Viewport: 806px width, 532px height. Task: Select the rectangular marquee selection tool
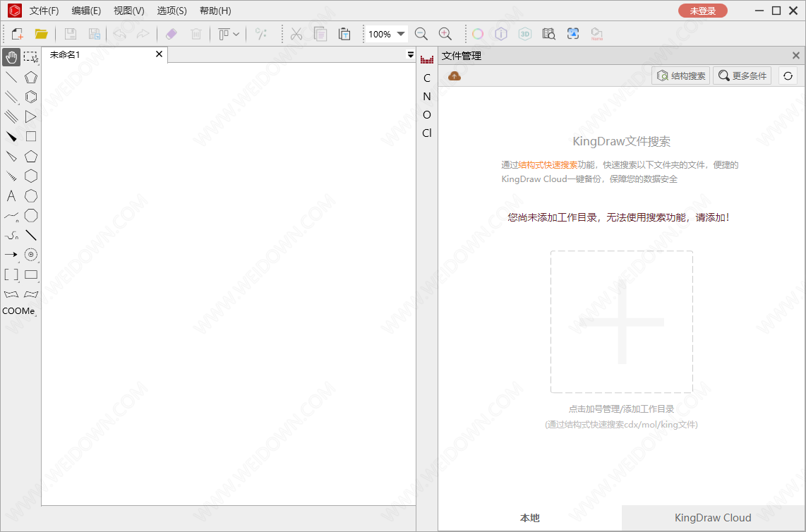(x=31, y=57)
